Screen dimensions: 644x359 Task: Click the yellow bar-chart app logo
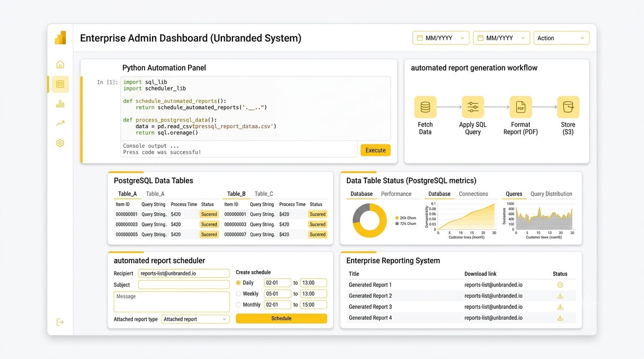[60, 38]
